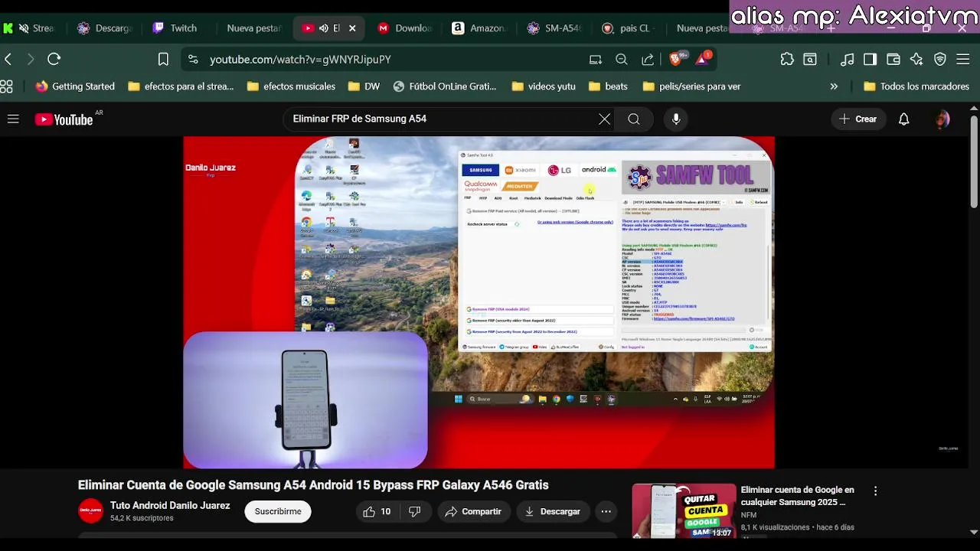Click the Descargar button
Viewport: 980px width, 551px height.
pos(552,511)
